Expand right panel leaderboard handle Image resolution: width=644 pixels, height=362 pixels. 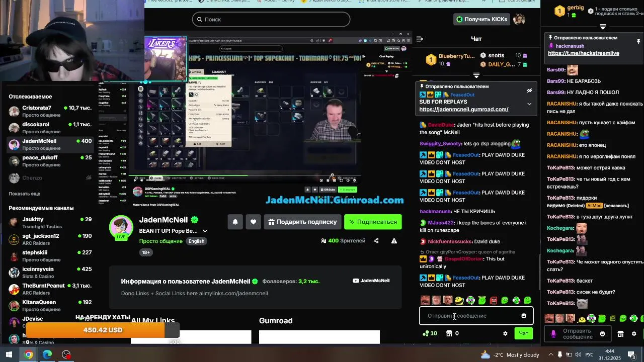pyautogui.click(x=603, y=27)
